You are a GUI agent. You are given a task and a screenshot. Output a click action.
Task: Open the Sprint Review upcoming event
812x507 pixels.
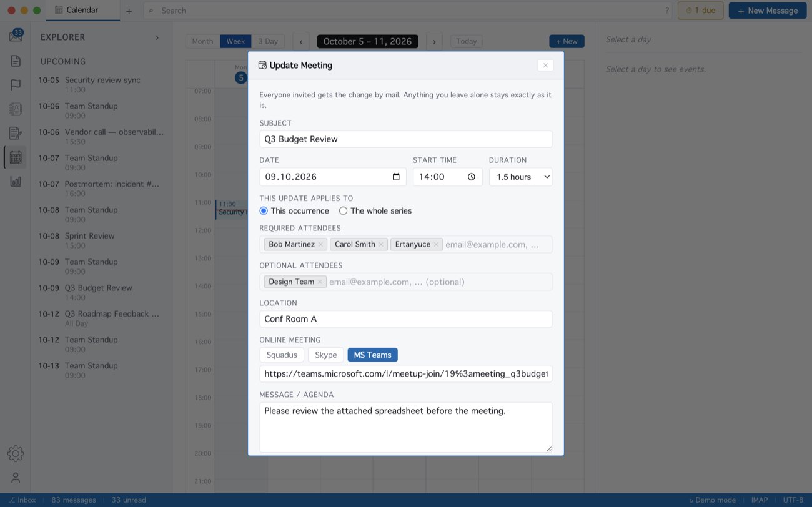pos(100,240)
